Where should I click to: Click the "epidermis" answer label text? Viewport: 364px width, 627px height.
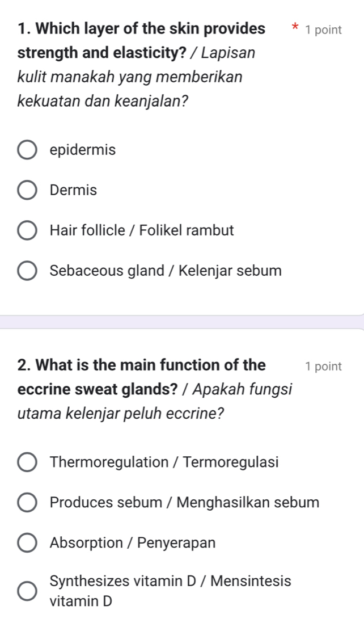click(x=83, y=150)
